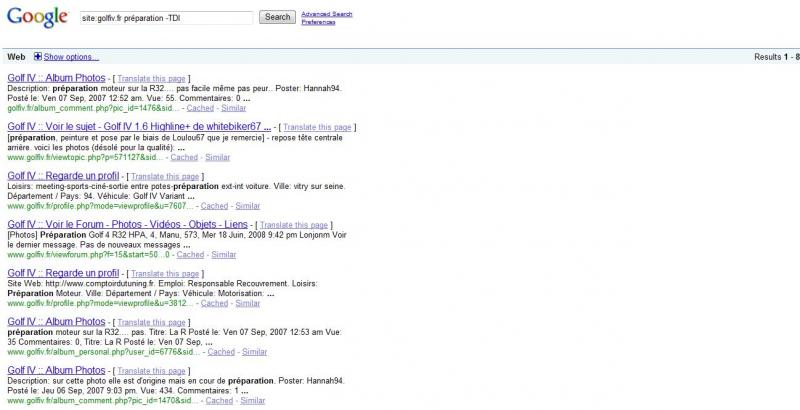Open Golf IV 1.6 Highline+ de whitebiker67 result

[x=139, y=126]
